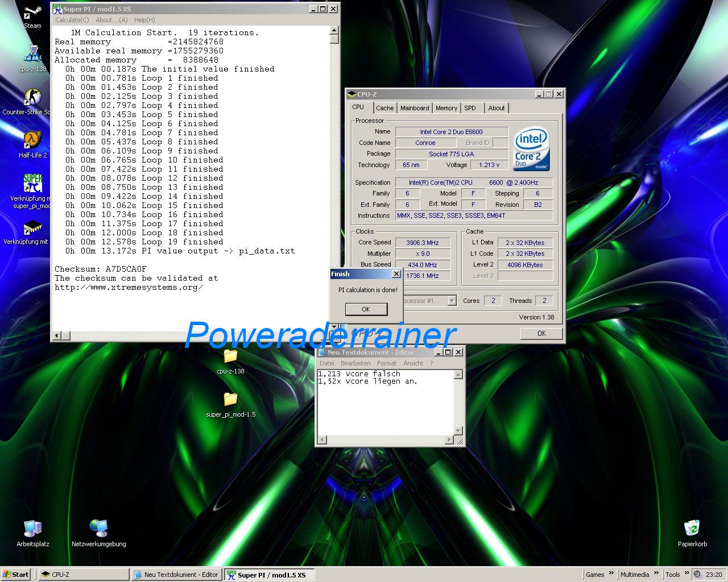Click the taskbar clock showing 23:20
The width and height of the screenshot is (728, 582).
click(x=714, y=575)
